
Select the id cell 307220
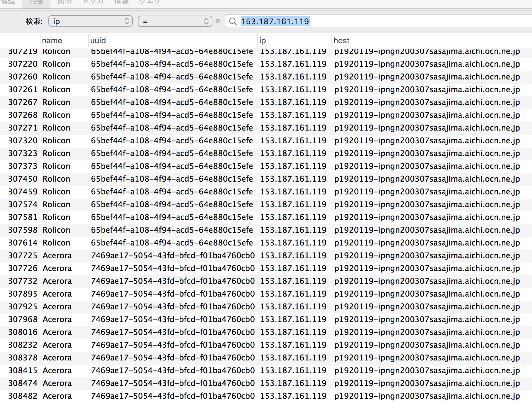(x=23, y=64)
